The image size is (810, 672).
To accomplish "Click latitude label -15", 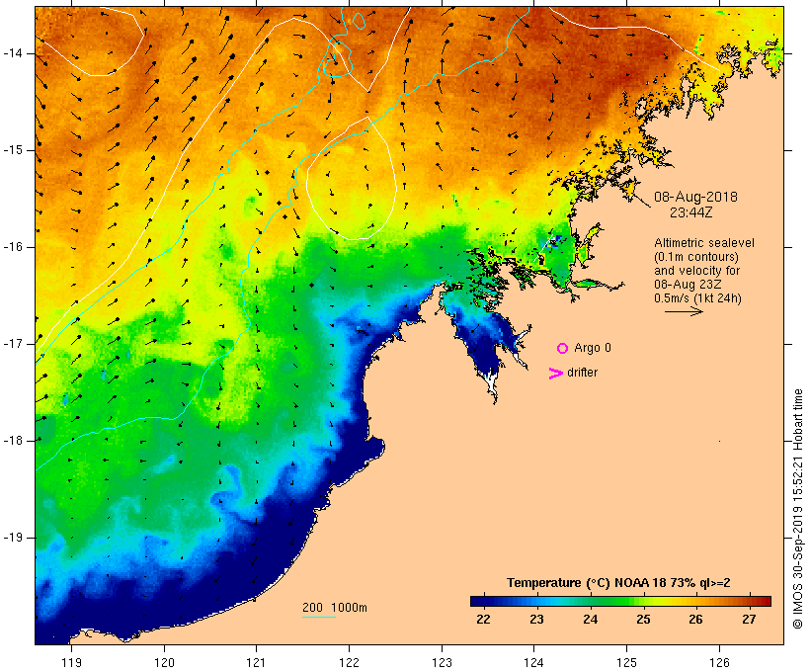I will point(13,150).
